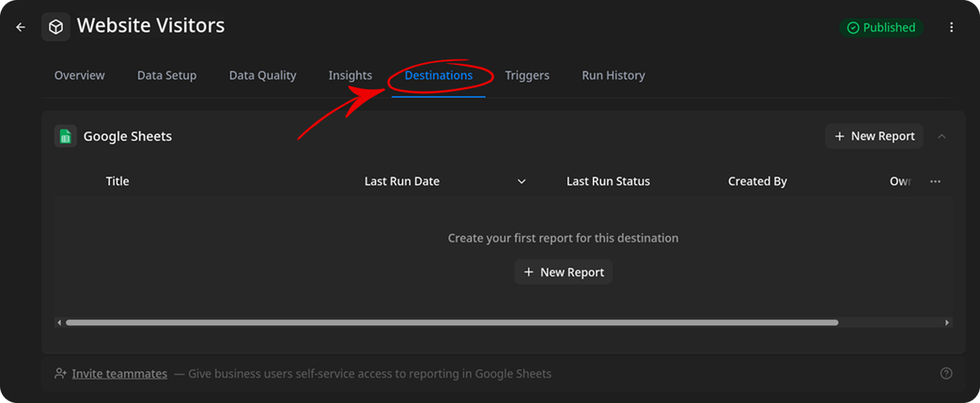Open the Invite teammates link
This screenshot has width=980, height=403.
click(x=120, y=374)
